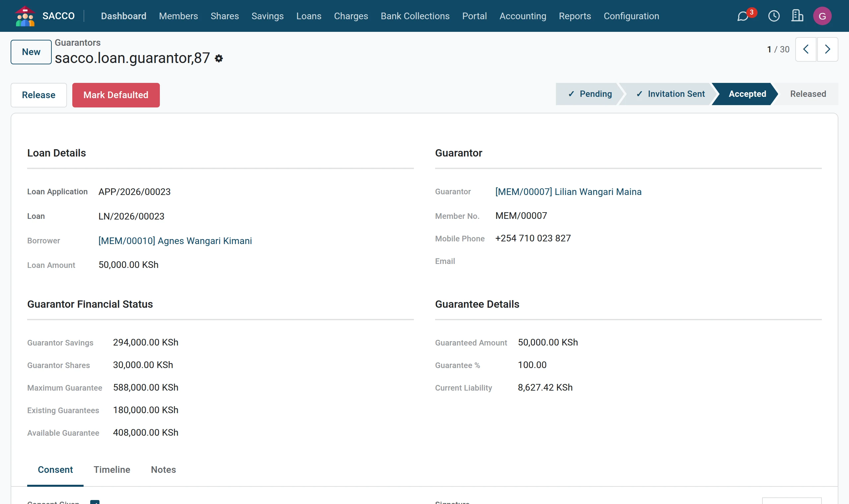Click mobile phone +254 710 023 827
The height and width of the screenshot is (504, 849).
point(533,238)
